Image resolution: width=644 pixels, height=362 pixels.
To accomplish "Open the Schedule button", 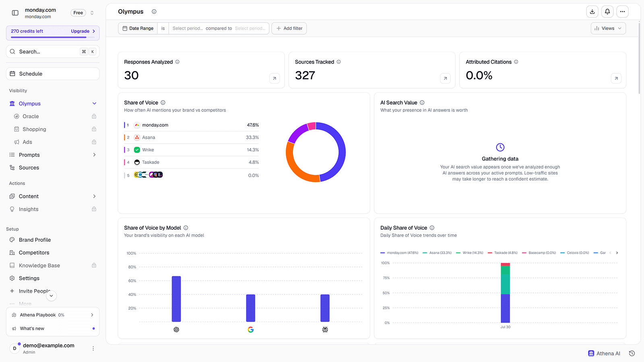I will [53, 74].
